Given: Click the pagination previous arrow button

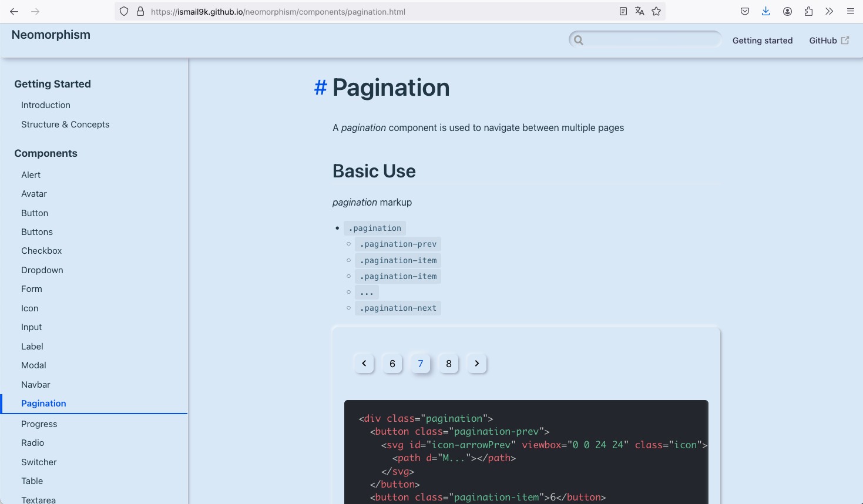Looking at the screenshot, I should coord(364,364).
